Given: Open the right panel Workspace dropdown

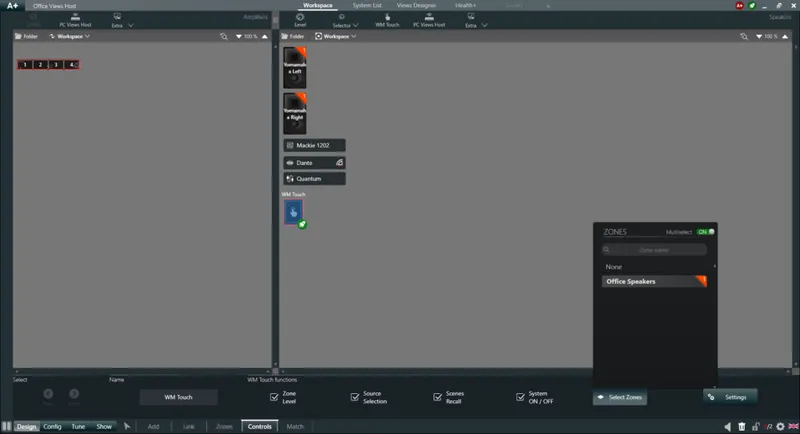Looking at the screenshot, I should pyautogui.click(x=336, y=36).
